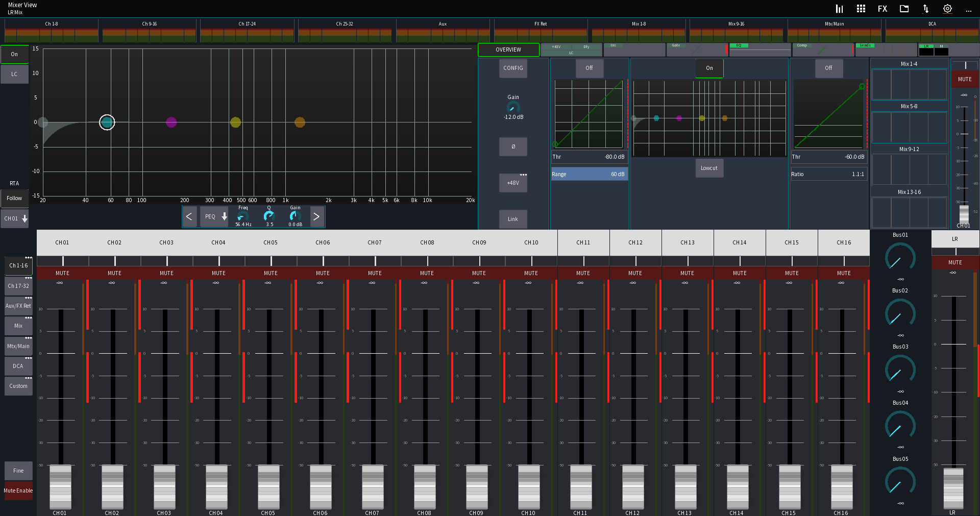Click the CONFIG button
Image resolution: width=980 pixels, height=516 pixels.
click(513, 68)
